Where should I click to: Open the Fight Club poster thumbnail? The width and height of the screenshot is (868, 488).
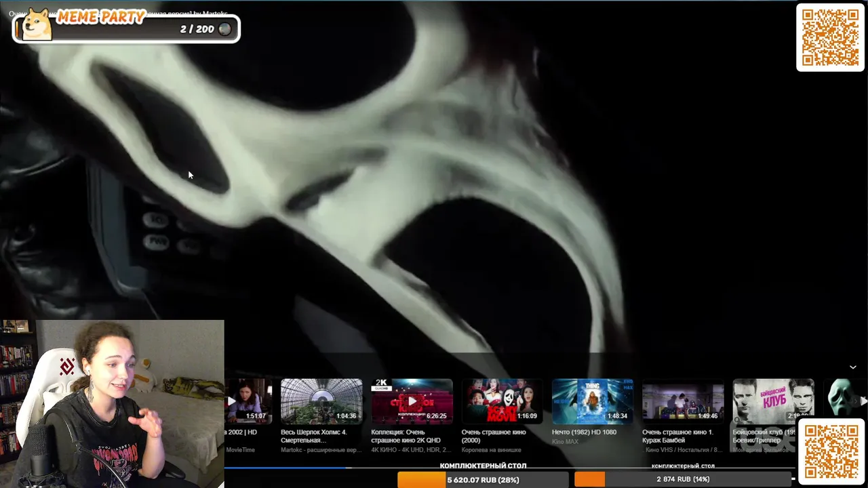coord(773,401)
